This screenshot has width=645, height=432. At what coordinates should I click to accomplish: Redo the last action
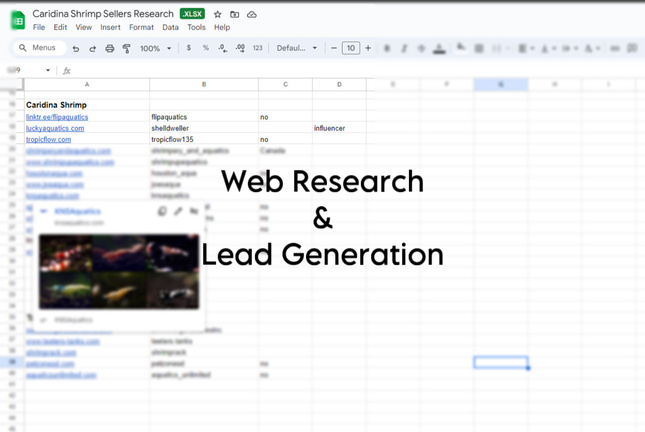(x=93, y=49)
